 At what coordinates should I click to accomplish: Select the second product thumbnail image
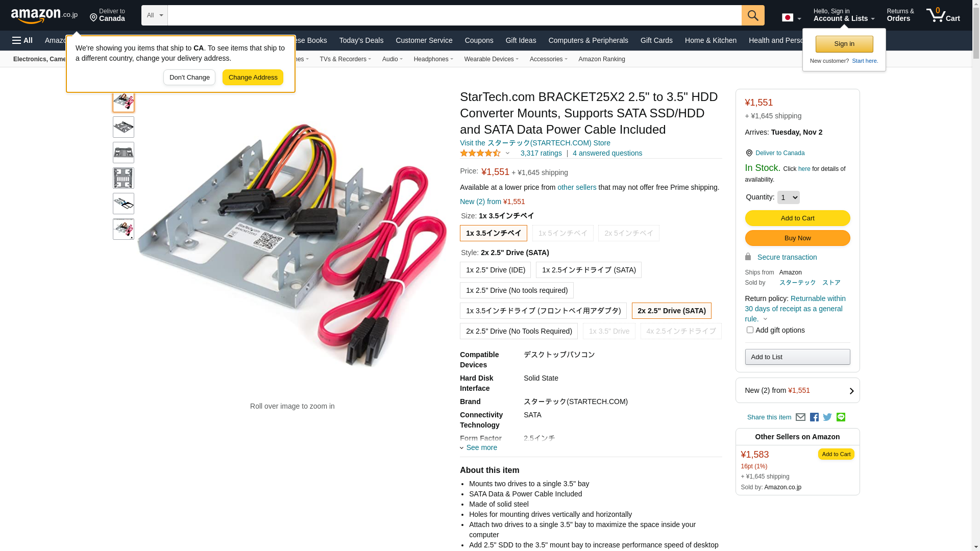click(124, 127)
